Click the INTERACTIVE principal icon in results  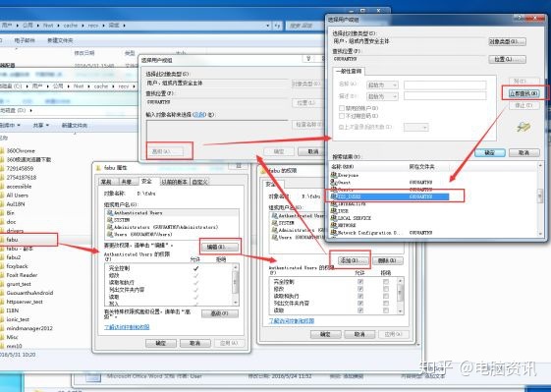coord(334,203)
